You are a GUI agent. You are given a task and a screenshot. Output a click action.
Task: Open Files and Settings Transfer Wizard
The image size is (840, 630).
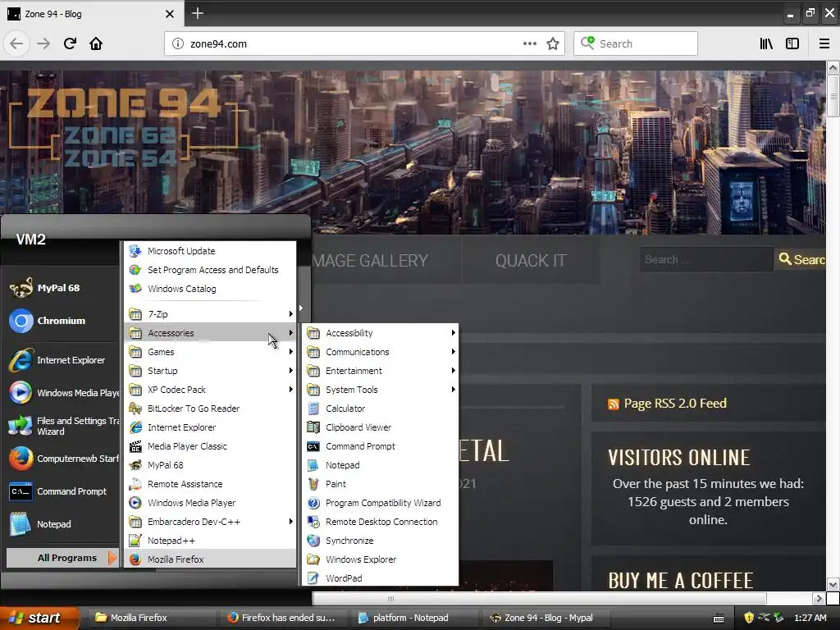tap(62, 426)
